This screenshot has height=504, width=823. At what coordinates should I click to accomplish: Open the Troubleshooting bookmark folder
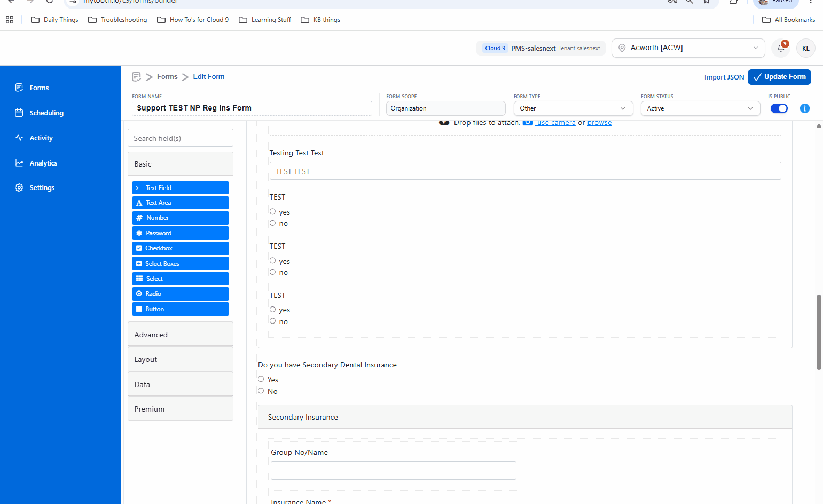pyautogui.click(x=117, y=20)
